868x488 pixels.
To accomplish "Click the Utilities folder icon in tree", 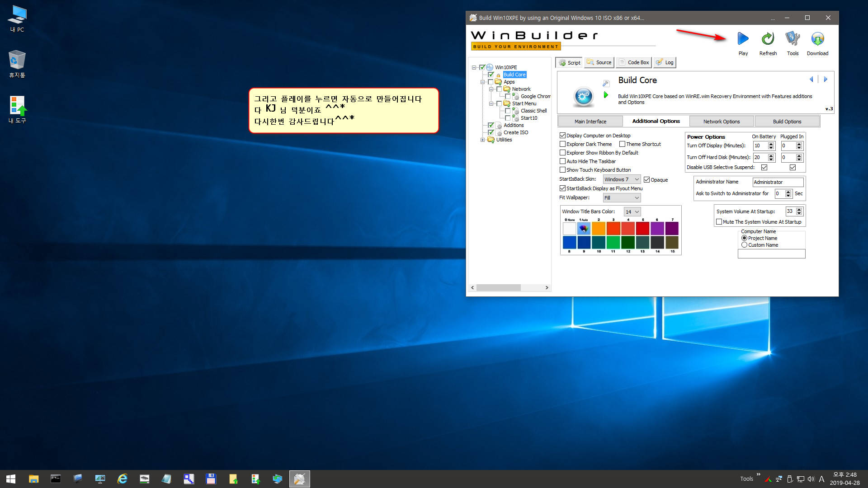I will tap(491, 140).
